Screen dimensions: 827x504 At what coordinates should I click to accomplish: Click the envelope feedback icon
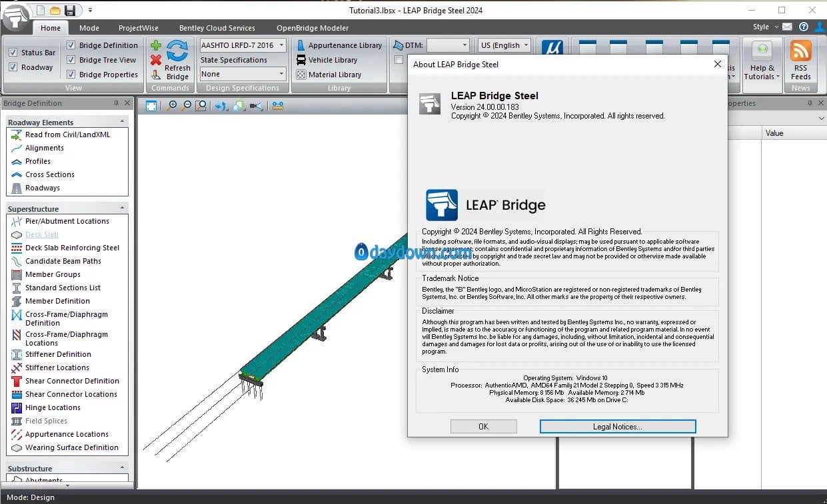(788, 27)
